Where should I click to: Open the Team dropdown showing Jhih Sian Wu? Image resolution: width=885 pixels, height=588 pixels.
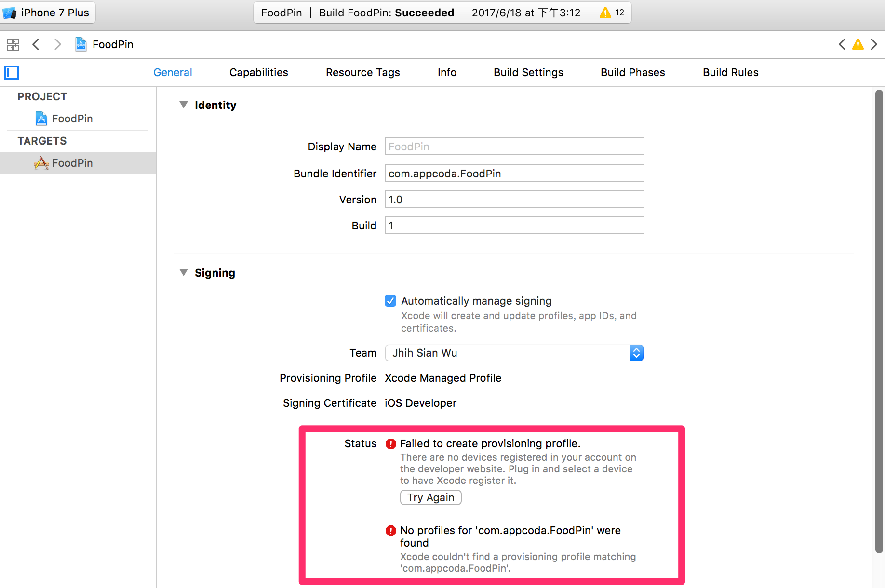[514, 353]
